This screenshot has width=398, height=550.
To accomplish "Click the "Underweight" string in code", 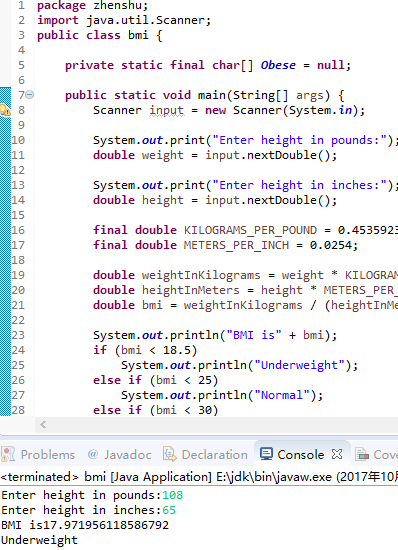I will (x=299, y=365).
